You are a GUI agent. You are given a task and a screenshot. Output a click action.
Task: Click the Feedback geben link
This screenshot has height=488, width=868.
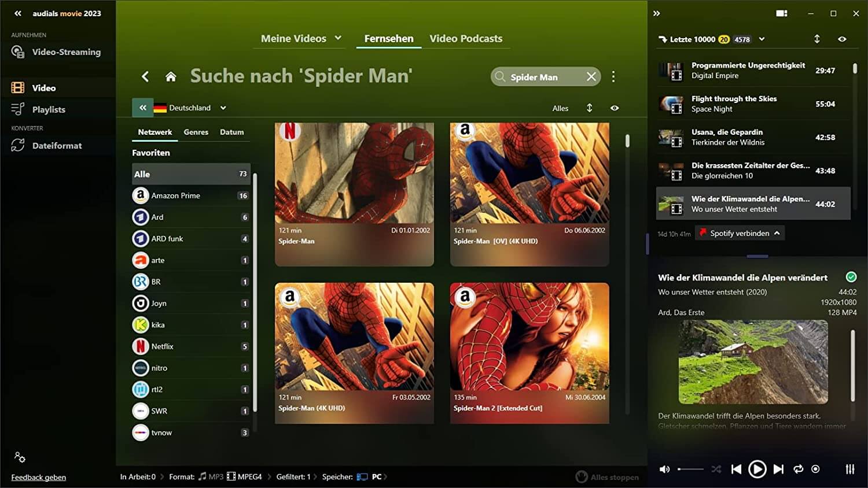tap(39, 478)
